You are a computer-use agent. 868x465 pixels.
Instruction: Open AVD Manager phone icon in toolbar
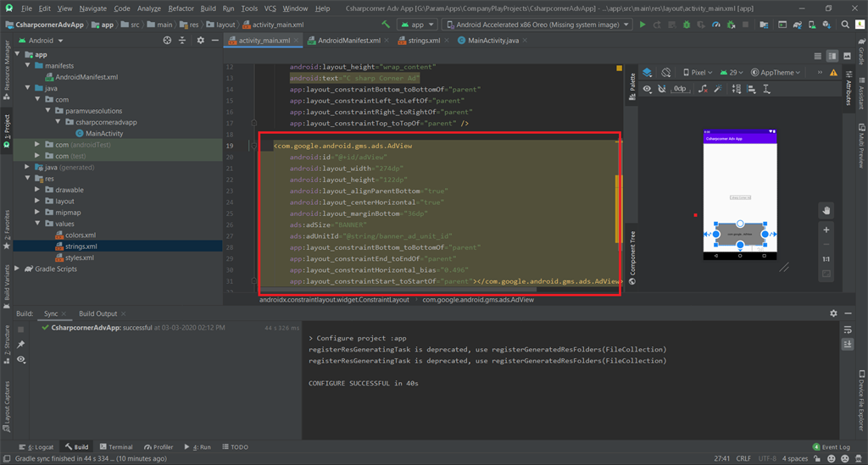(811, 25)
